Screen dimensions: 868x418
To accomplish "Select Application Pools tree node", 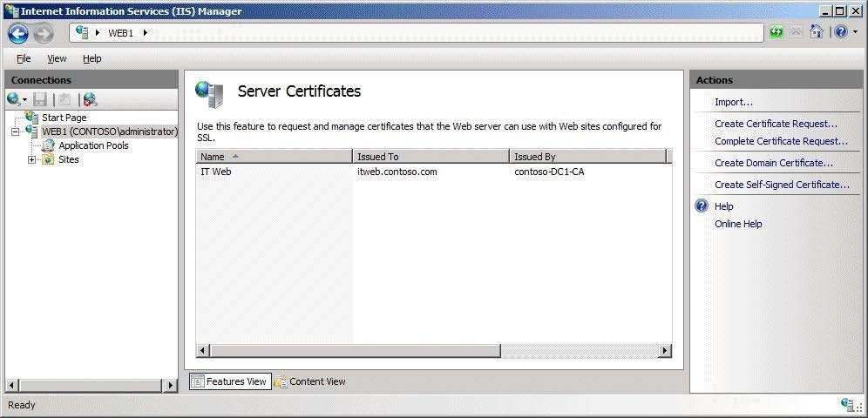I will [93, 145].
